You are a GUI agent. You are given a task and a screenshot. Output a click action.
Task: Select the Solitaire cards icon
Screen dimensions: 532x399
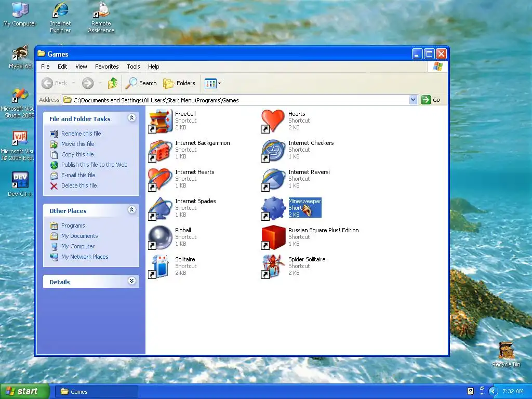click(x=160, y=267)
